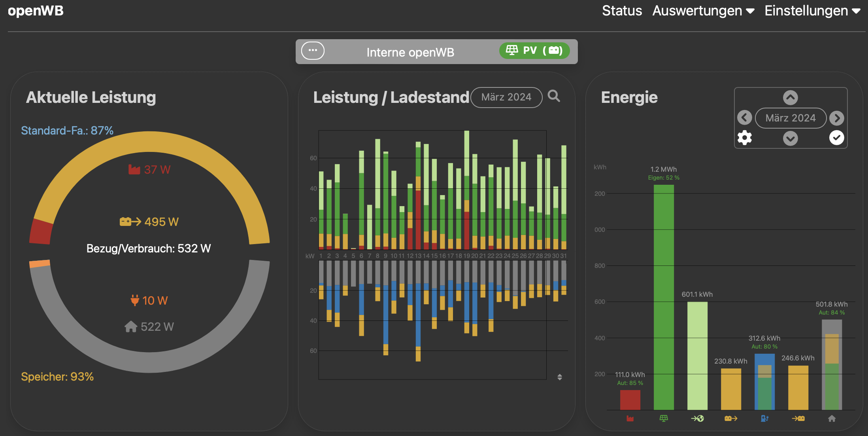Click the battery discharge icon on energy axis
This screenshot has height=436, width=868.
point(730,418)
